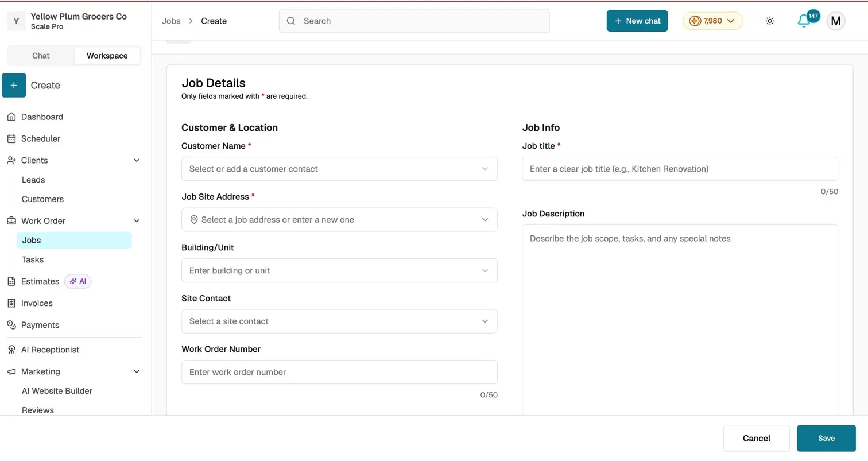The width and height of the screenshot is (868, 461).
Task: Click the Clients people icon
Action: click(x=11, y=161)
